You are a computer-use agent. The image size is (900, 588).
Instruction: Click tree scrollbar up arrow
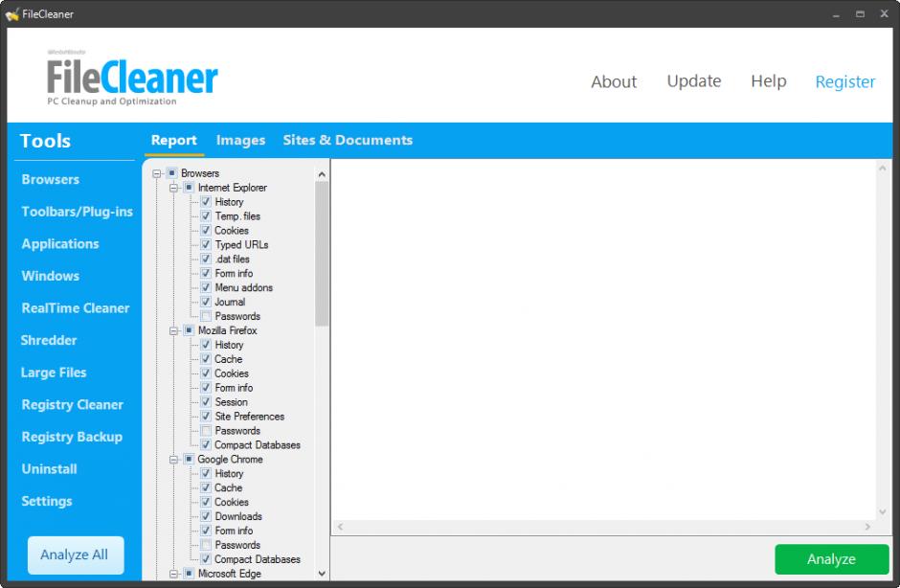click(322, 174)
